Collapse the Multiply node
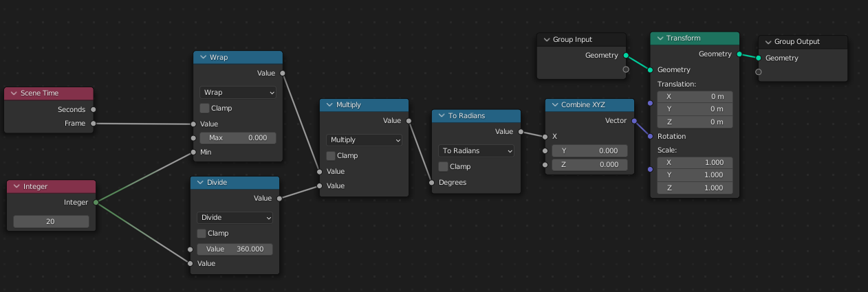The width and height of the screenshot is (868, 292). pyautogui.click(x=329, y=105)
